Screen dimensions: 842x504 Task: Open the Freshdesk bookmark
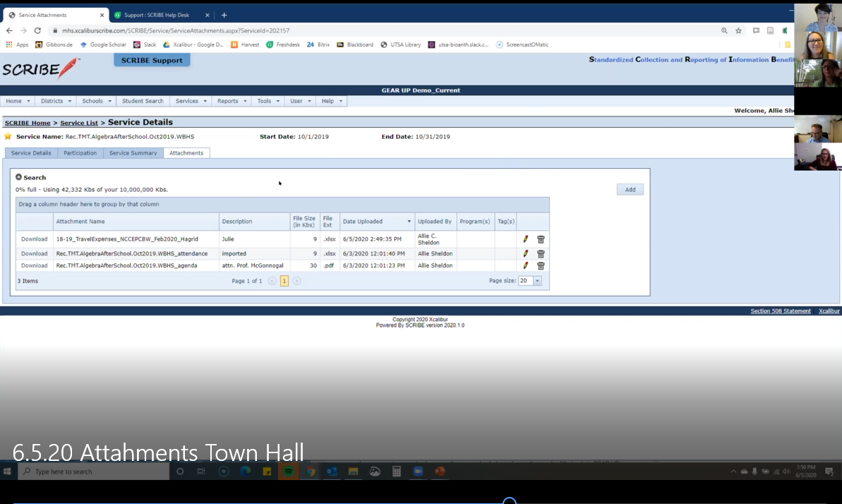click(283, 44)
